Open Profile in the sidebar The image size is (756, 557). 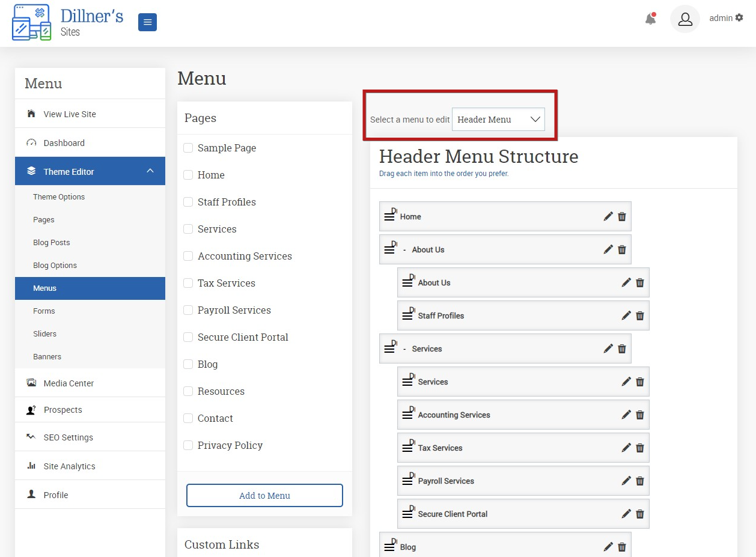pos(90,495)
